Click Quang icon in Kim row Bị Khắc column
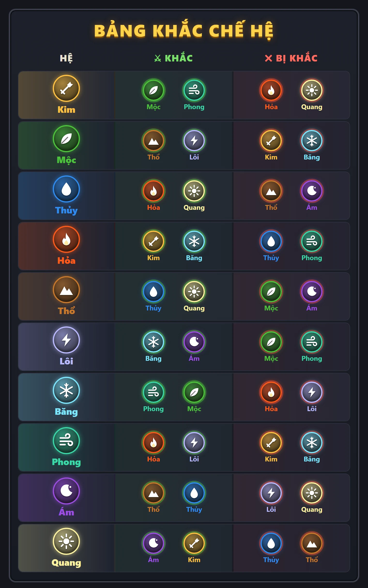 pyautogui.click(x=312, y=90)
